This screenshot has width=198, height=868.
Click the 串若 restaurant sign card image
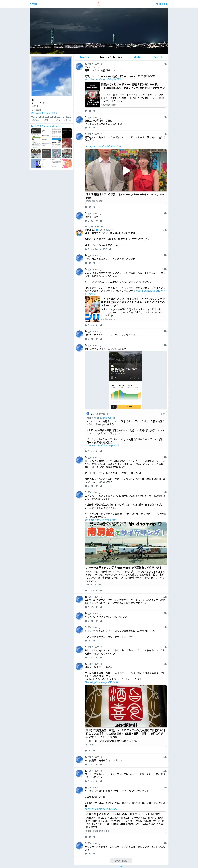pyautogui.click(x=126, y=706)
